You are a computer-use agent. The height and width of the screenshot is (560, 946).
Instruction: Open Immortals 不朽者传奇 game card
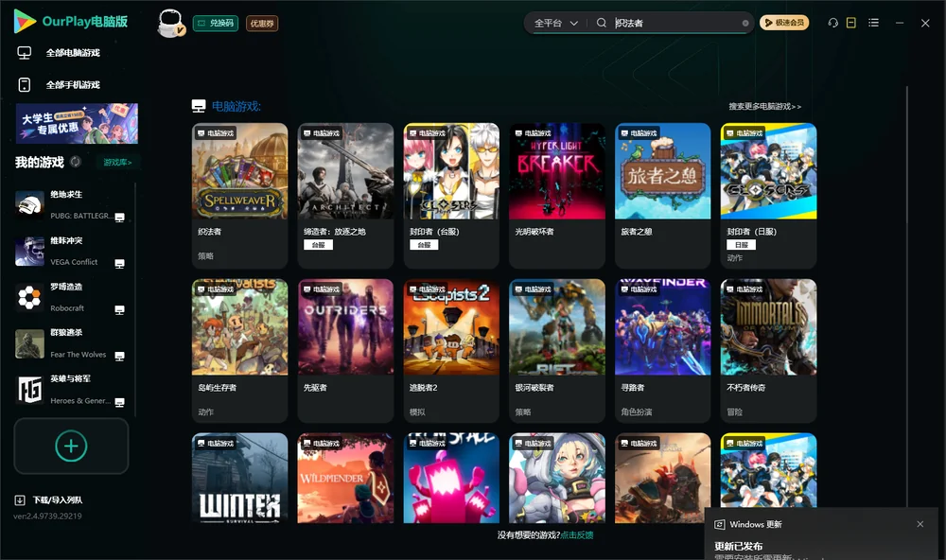coord(768,351)
